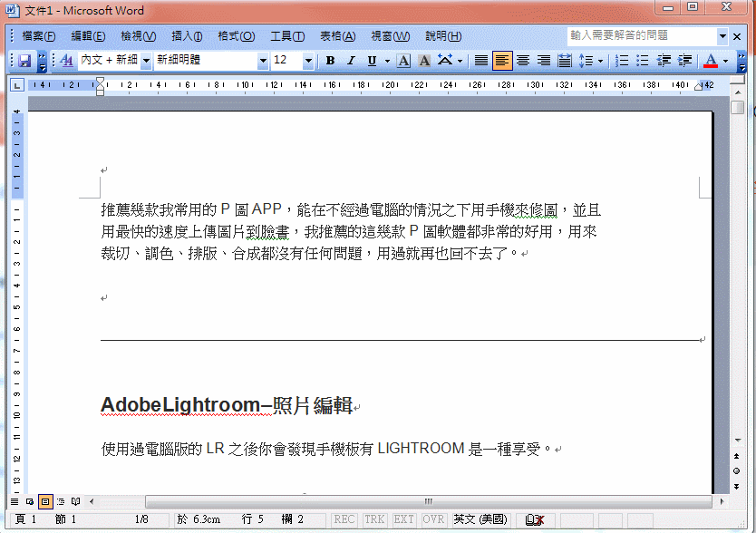Jump to the previous page button

click(737, 456)
